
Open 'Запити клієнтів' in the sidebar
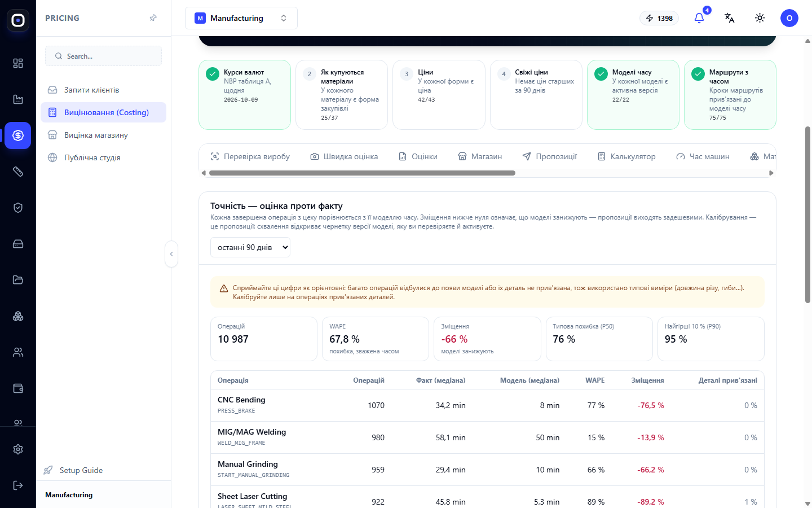click(x=103, y=90)
